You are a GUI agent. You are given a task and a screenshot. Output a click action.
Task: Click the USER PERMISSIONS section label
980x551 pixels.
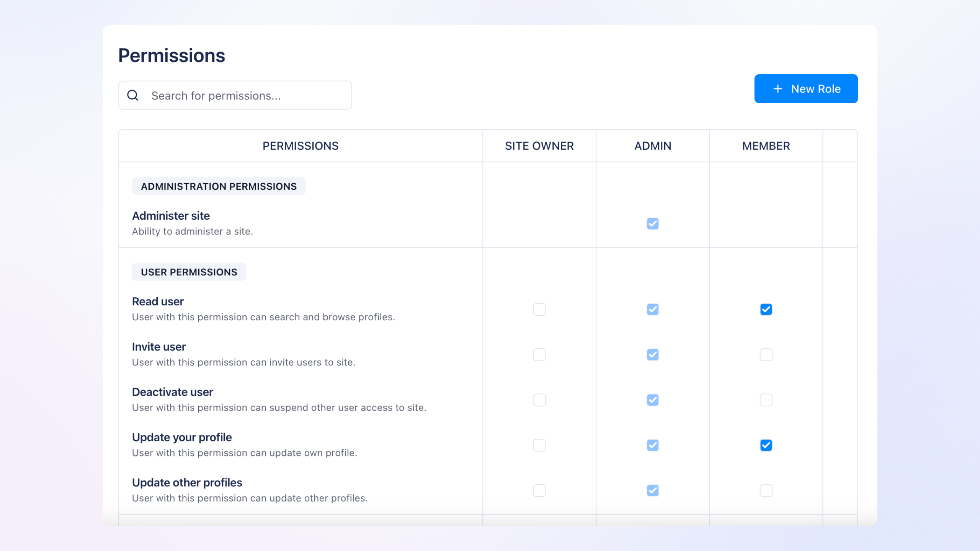(188, 272)
